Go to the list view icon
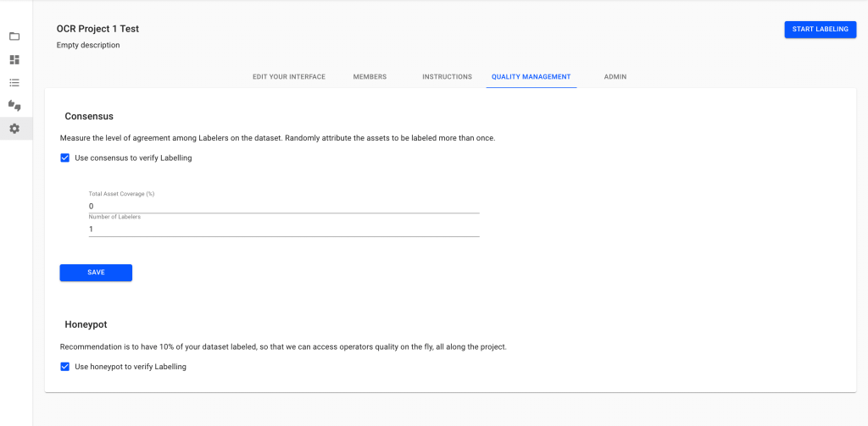 click(x=14, y=83)
